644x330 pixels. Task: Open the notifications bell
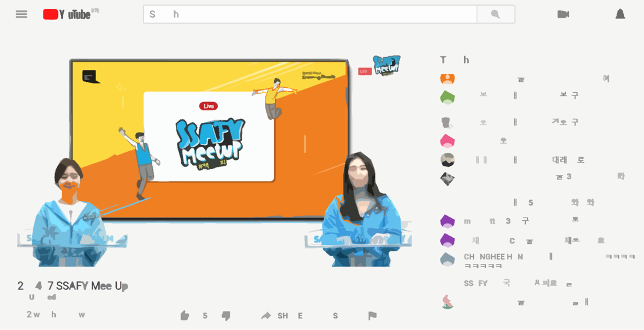click(620, 14)
